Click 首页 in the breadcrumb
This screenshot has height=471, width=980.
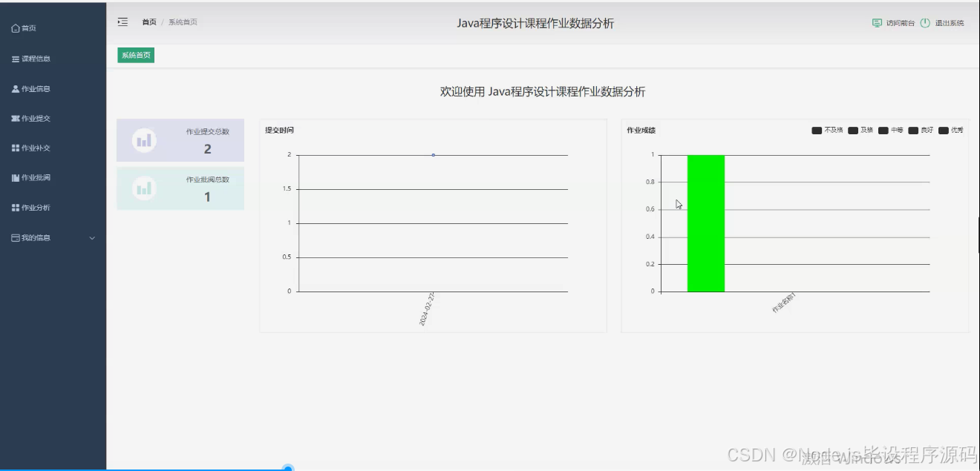(x=148, y=22)
